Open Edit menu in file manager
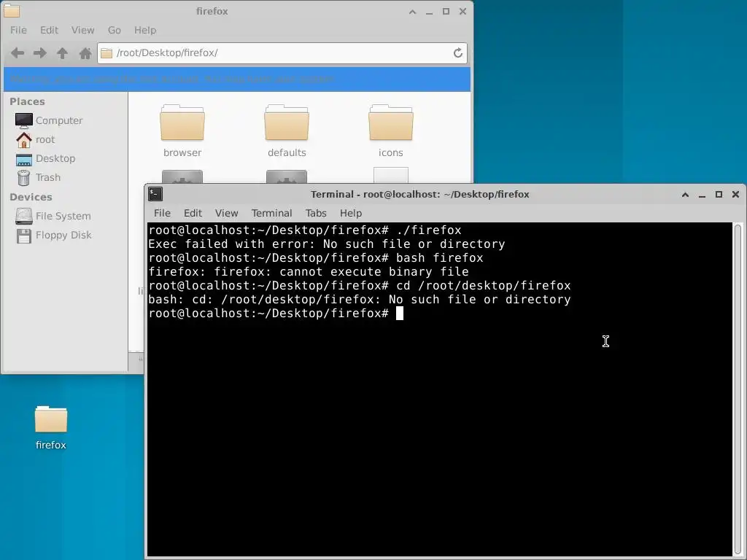 (x=49, y=30)
